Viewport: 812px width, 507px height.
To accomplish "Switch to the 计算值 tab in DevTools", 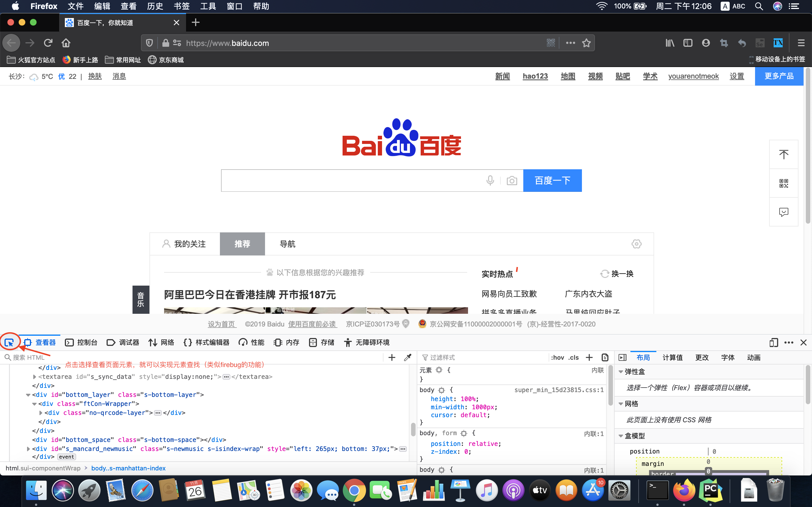I will 672,357.
